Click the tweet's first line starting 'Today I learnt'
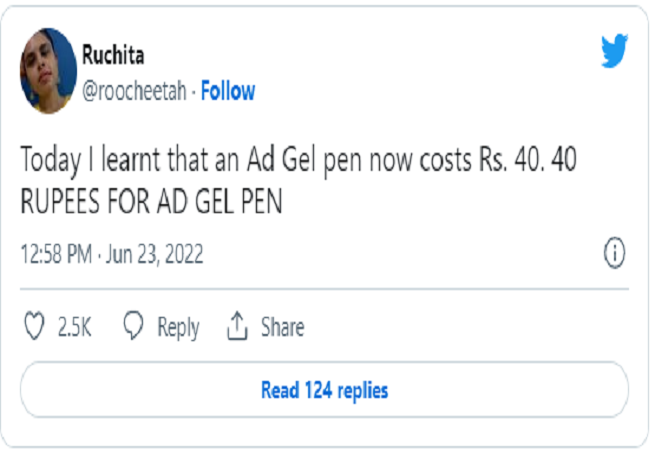 coord(299,160)
